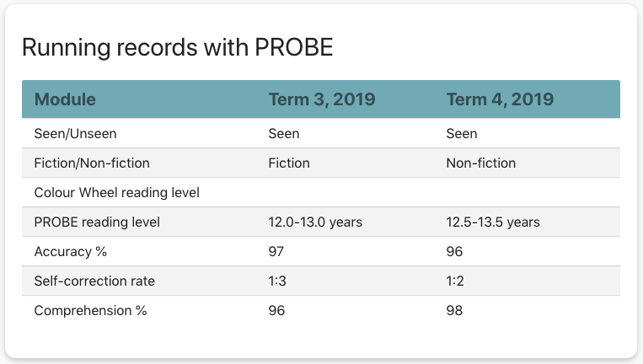
Task: Click the Term 3, 2019 column header
Action: [321, 99]
